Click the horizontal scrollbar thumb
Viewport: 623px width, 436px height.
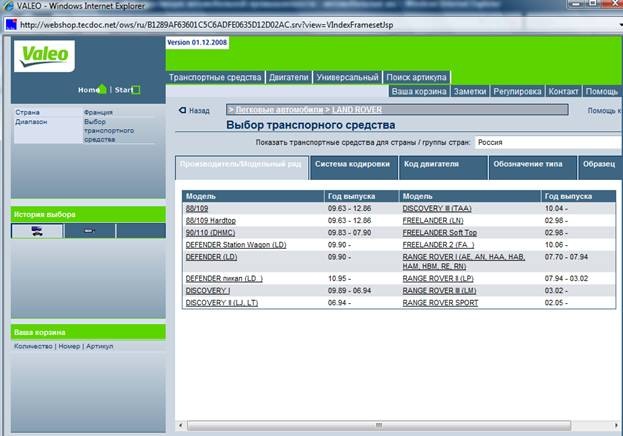[379, 426]
